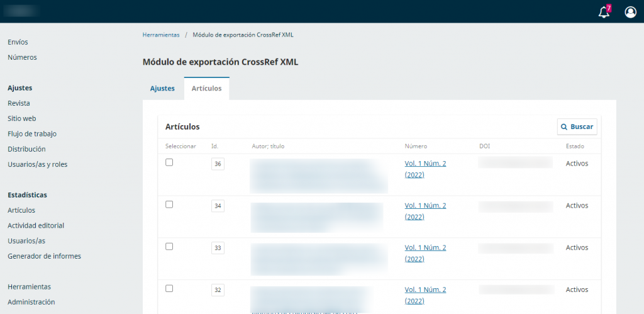Click the Número column header
Screen dimensions: 644x314
416,146
